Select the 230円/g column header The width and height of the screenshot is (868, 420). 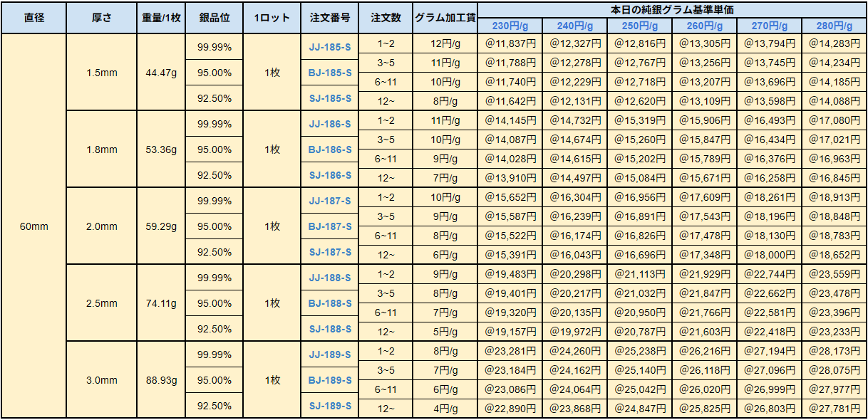(510, 26)
